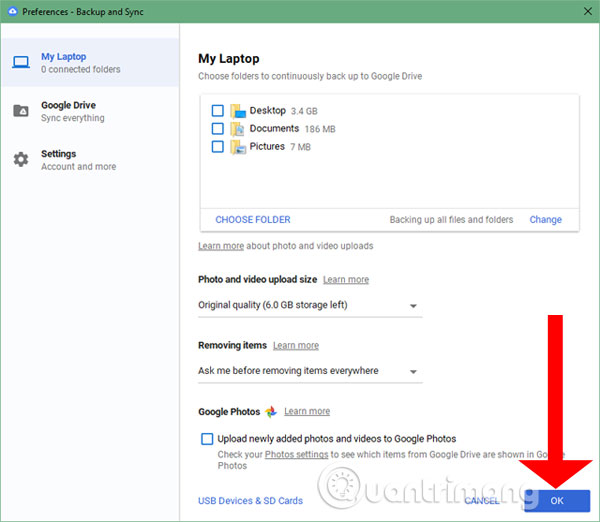Click 'Backing up all files and folders' text
This screenshot has height=522, width=600.
click(x=451, y=220)
